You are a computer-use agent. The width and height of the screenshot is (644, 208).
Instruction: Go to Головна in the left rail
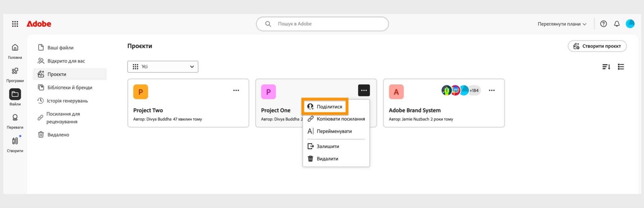point(15,52)
